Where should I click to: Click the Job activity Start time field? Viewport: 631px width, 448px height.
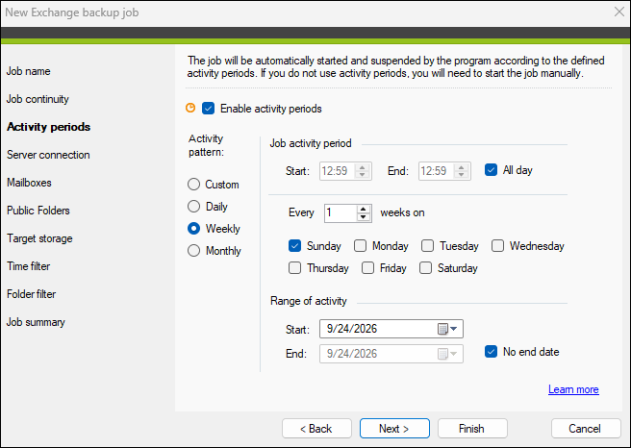[x=337, y=171]
